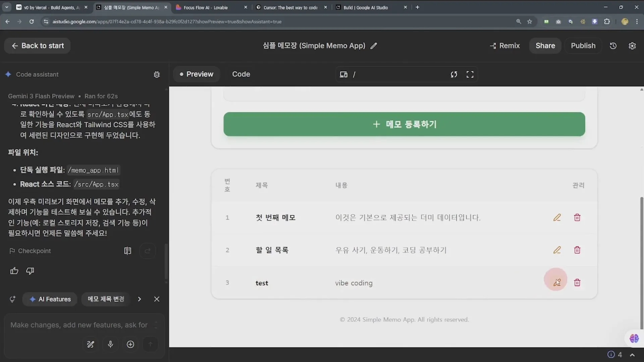Toggle the device preview icon
Viewport: 644px width, 362px height.
(x=343, y=74)
